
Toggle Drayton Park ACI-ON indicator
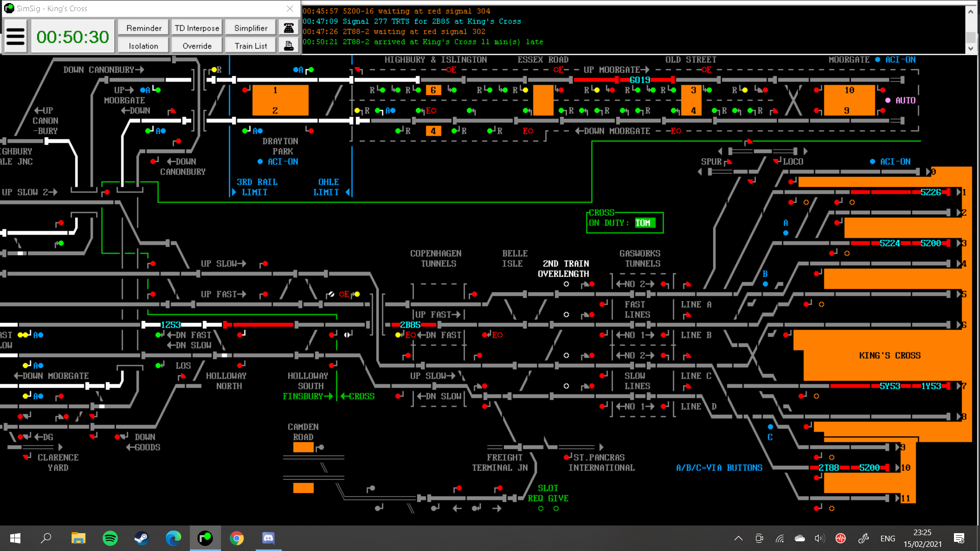pos(260,162)
